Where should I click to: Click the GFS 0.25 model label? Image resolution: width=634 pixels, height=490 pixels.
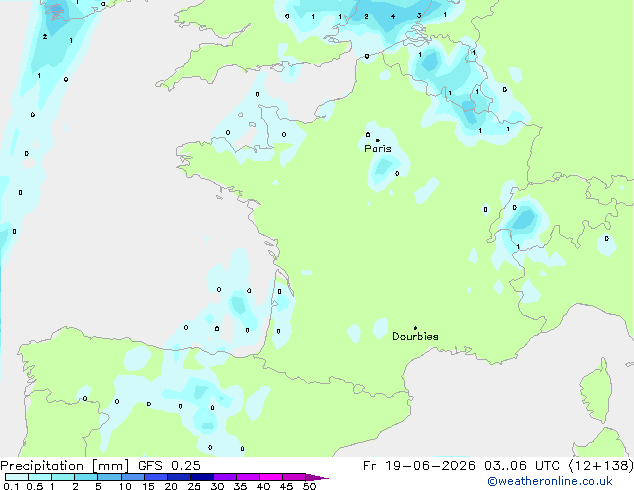169,466
